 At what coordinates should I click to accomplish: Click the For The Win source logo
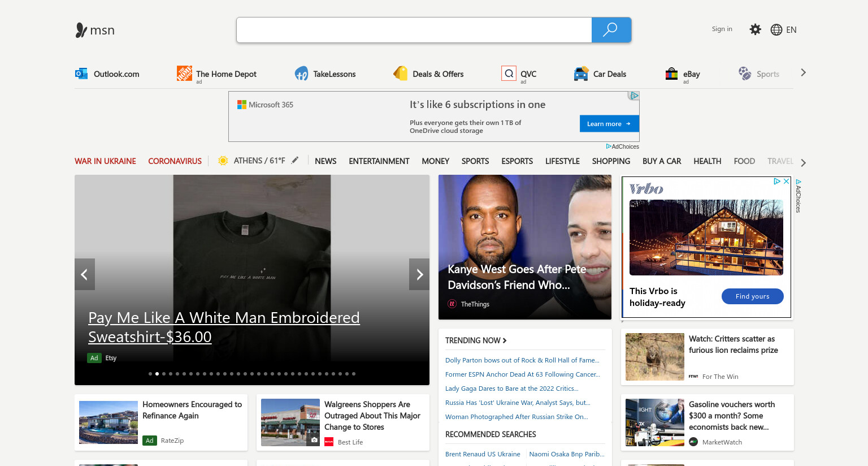tap(693, 376)
